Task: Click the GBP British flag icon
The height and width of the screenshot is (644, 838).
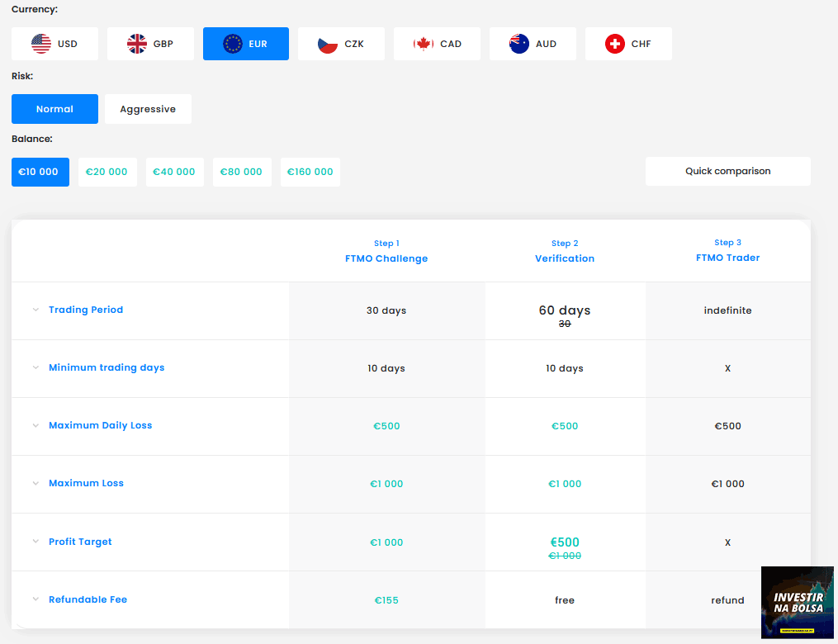Action: pos(137,44)
